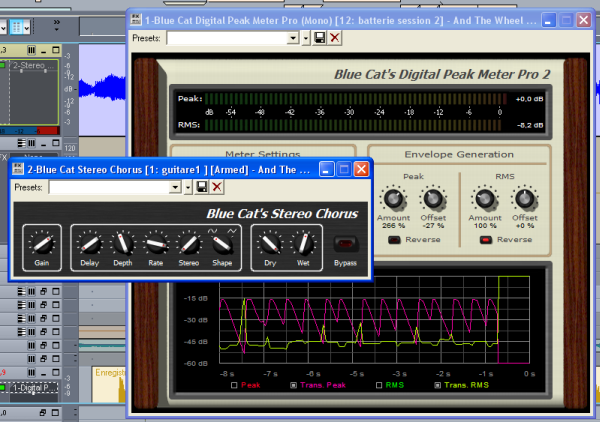Screen dimensions: 600x422
Task: Expand the toolbar overflow chevron
Action: tap(57, 24)
